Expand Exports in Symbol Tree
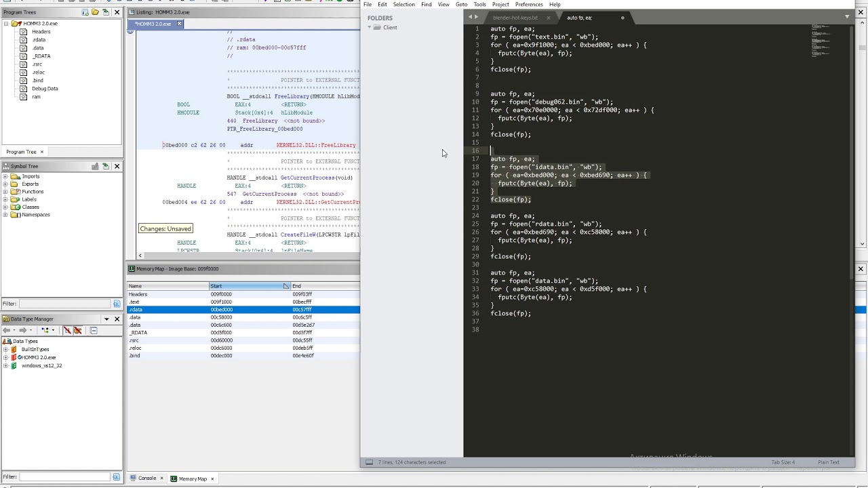Viewport: 868px width, 488px height. [5, 184]
